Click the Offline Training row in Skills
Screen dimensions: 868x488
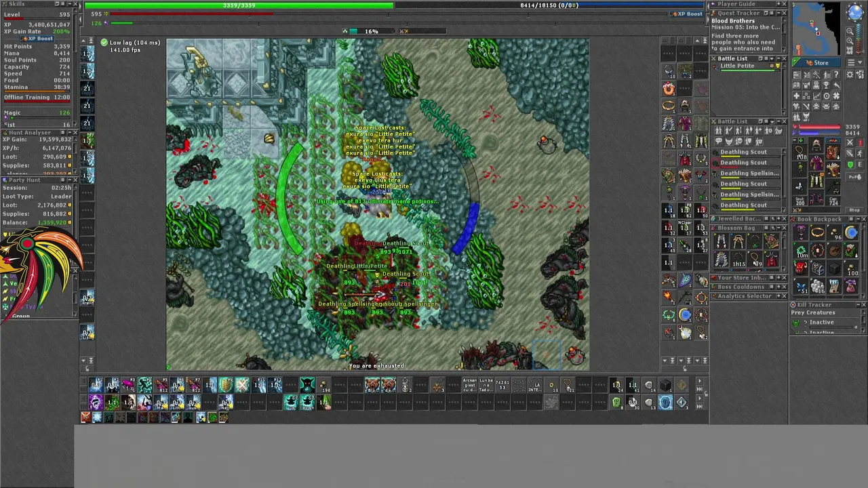pyautogui.click(x=37, y=97)
